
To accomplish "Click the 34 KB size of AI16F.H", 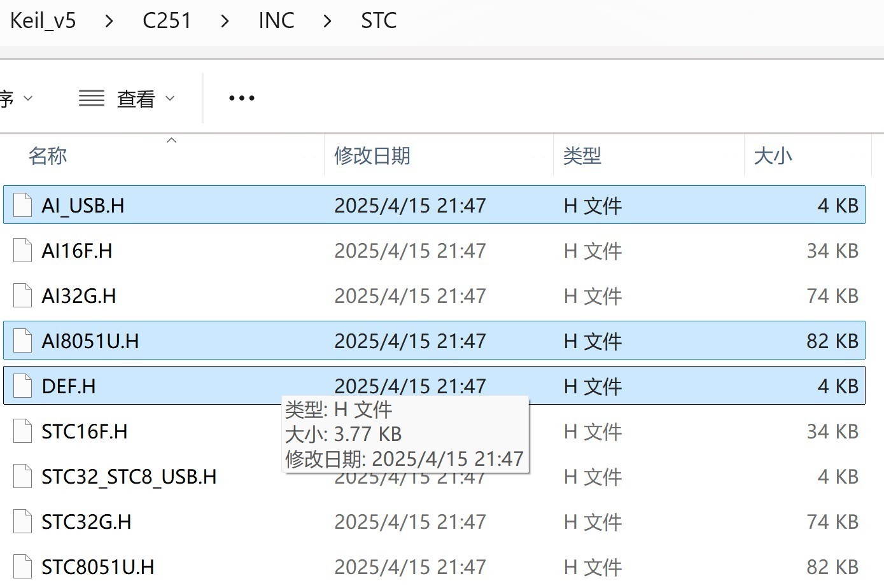I will coord(833,251).
